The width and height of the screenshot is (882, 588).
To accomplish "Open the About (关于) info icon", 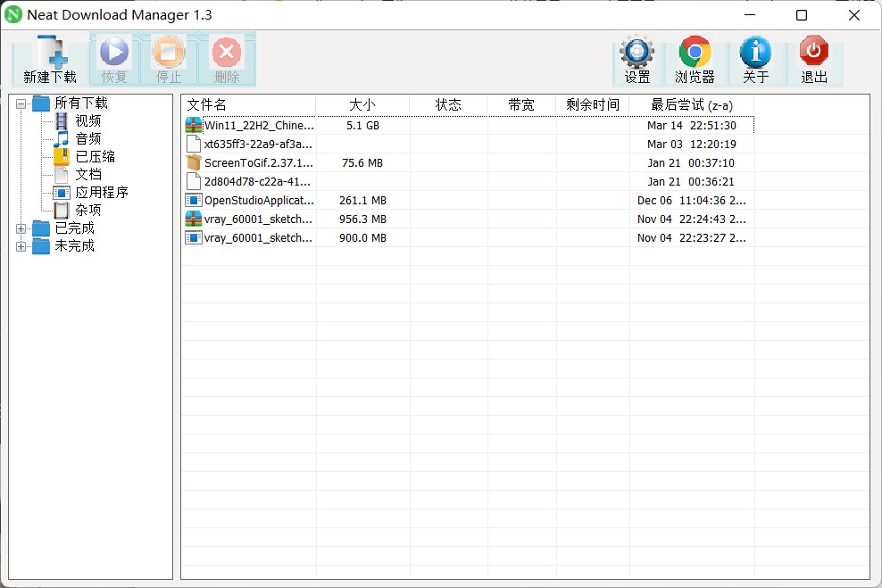I will [755, 52].
